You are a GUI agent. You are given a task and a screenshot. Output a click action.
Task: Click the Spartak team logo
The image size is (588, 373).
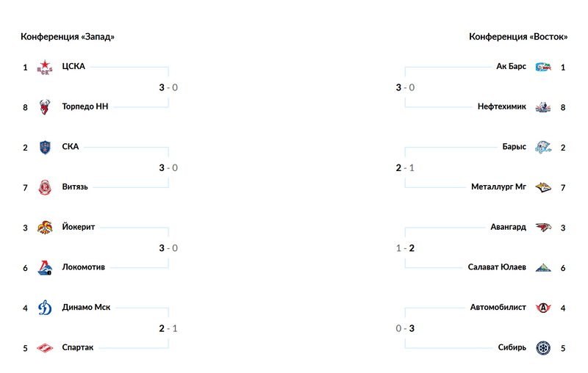tap(46, 347)
